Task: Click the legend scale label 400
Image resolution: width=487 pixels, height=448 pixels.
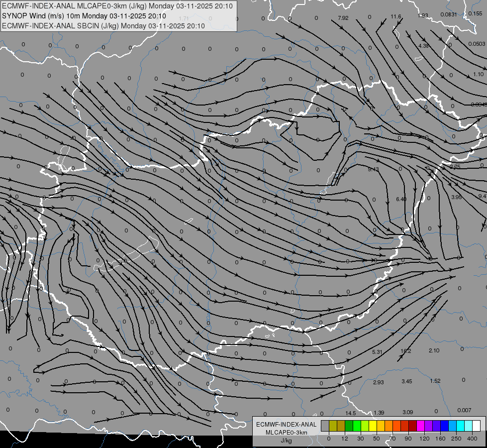Action: point(472,439)
